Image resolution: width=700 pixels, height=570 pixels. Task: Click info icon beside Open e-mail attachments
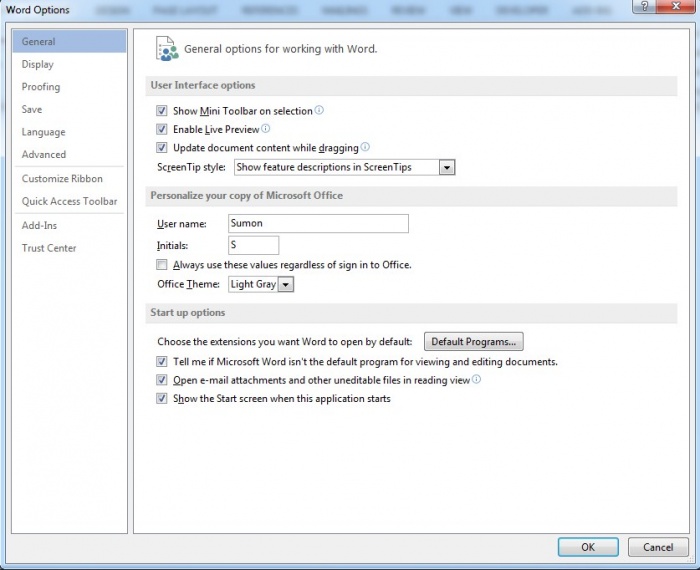pos(476,379)
